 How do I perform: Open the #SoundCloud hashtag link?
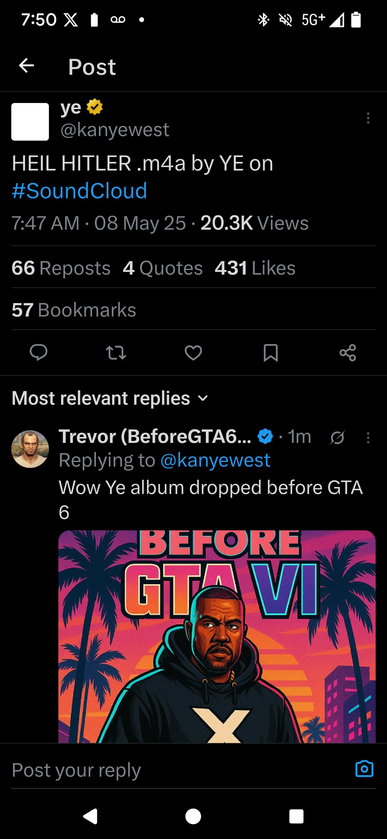[x=79, y=191]
